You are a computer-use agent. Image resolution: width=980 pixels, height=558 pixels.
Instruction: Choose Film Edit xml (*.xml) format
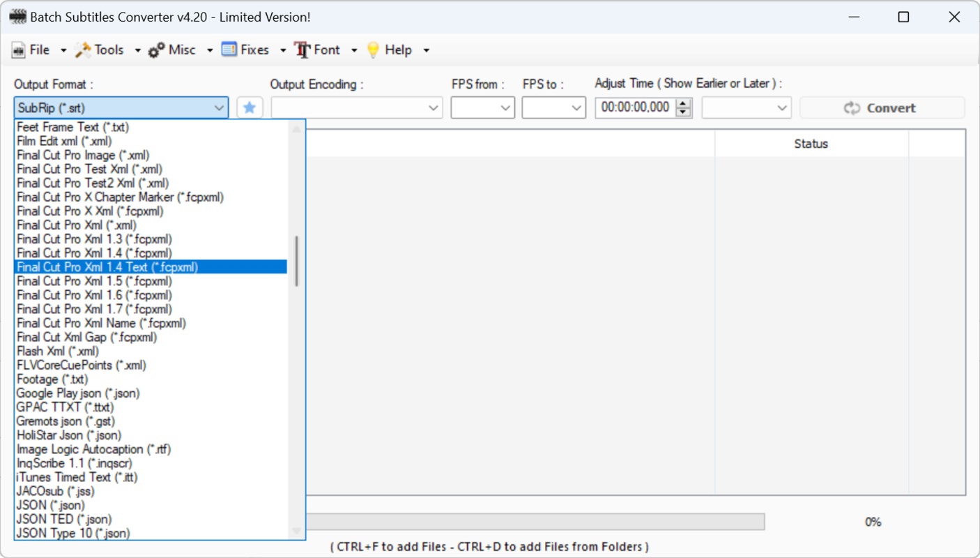(x=151, y=141)
